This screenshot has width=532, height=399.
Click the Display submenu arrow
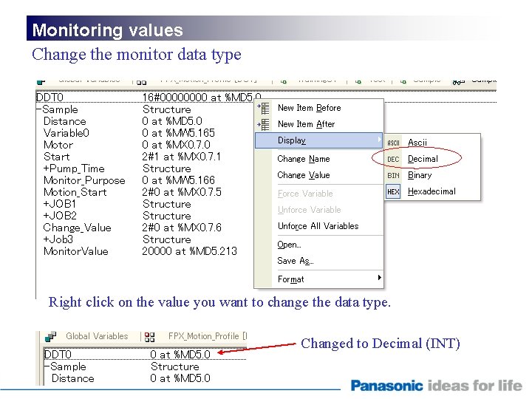coord(379,139)
